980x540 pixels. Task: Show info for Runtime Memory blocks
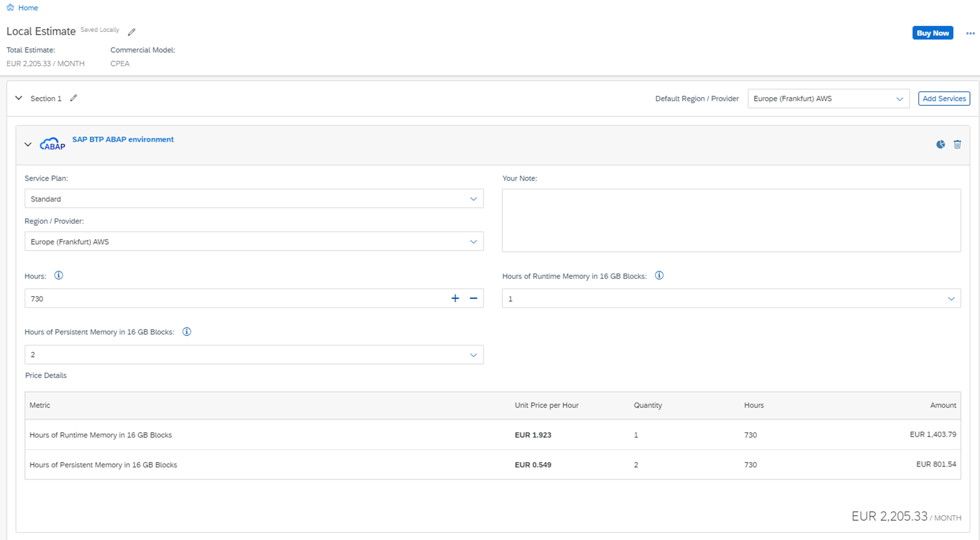pyautogui.click(x=659, y=276)
